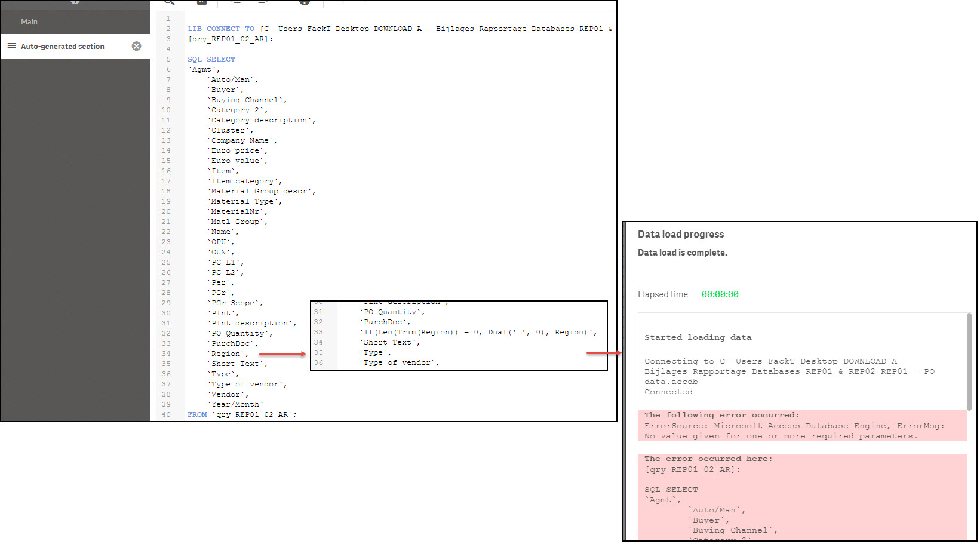
Task: Click the Data load progress heading
Action: click(681, 234)
